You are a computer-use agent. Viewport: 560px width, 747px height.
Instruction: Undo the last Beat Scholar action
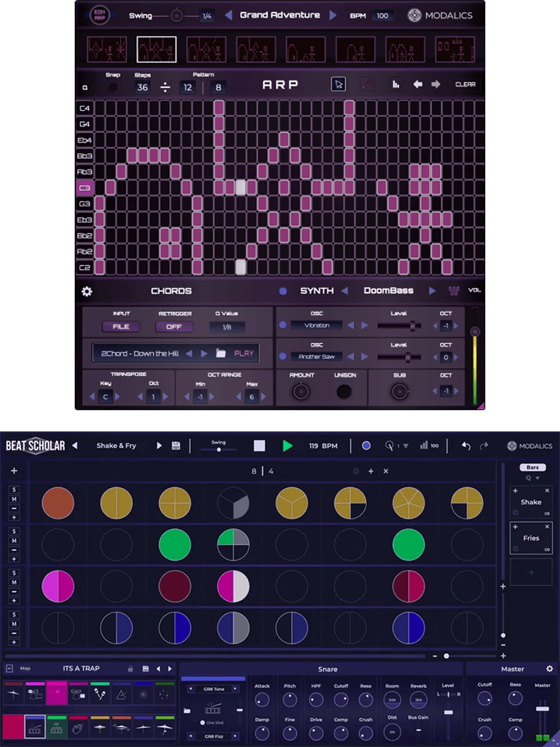coord(466,446)
